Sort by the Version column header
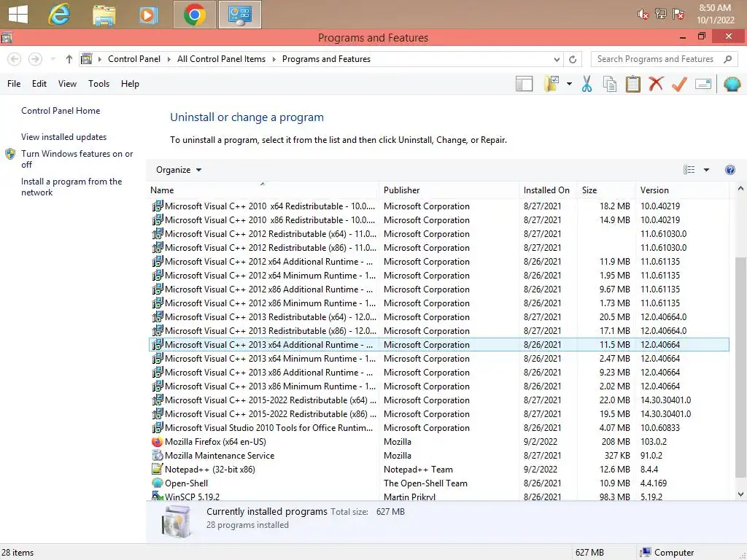Screen dimensions: 747x560 pyautogui.click(x=682, y=190)
